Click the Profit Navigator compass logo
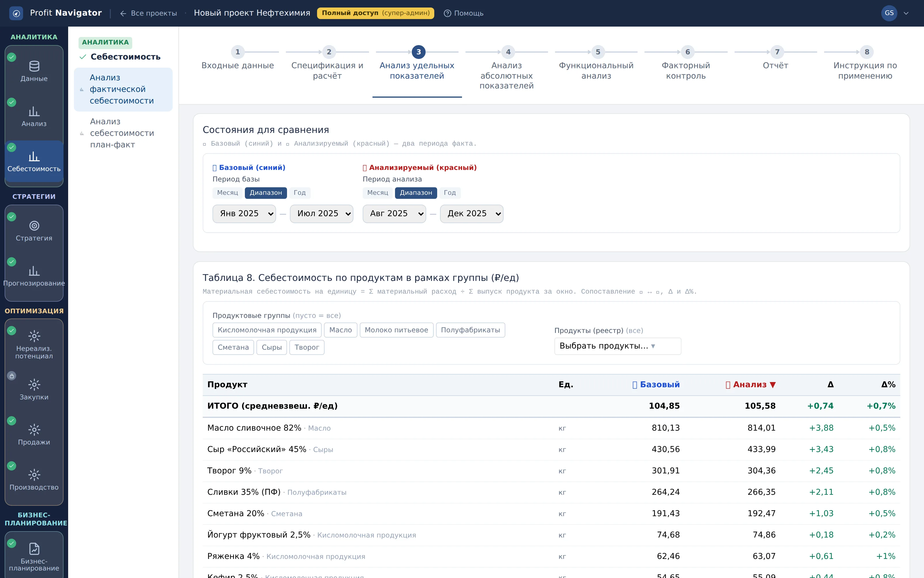The width and height of the screenshot is (924, 578). click(16, 13)
